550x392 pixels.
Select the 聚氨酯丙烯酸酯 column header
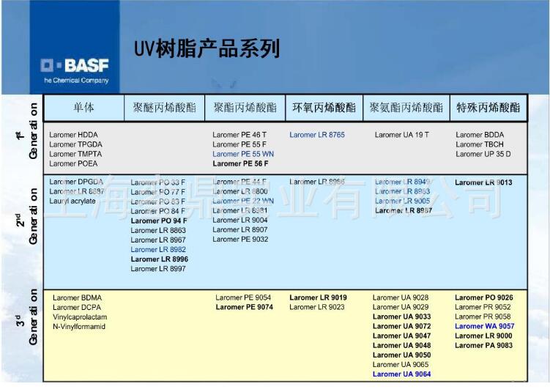(x=406, y=108)
